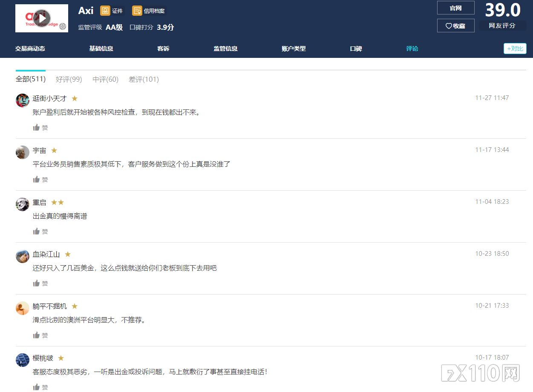533x392 pixels.
Task: Click the thumbs-up 赞 icon under 逛街小天才's comment
Action: pos(37,127)
